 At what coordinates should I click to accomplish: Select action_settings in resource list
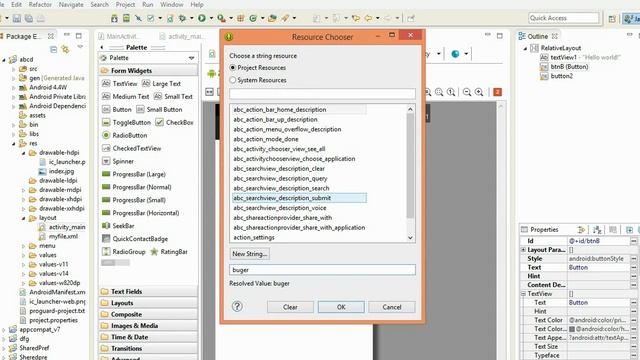[x=254, y=238]
